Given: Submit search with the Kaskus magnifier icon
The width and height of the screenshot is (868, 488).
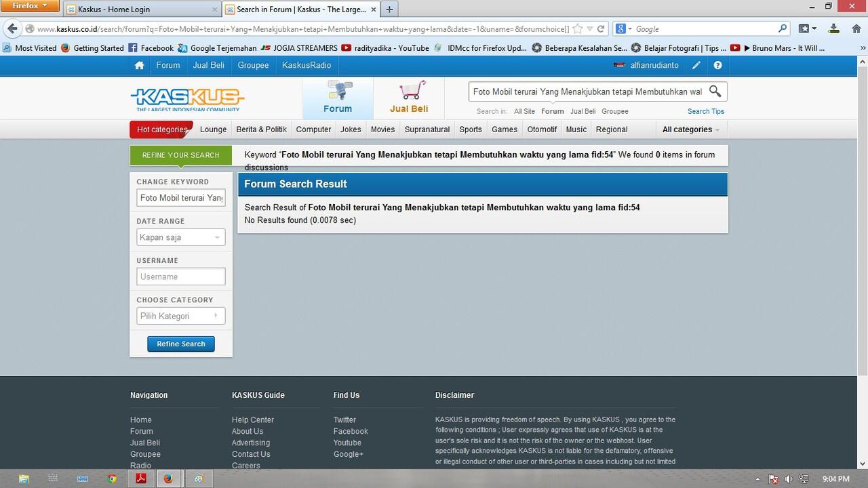Looking at the screenshot, I should point(715,91).
